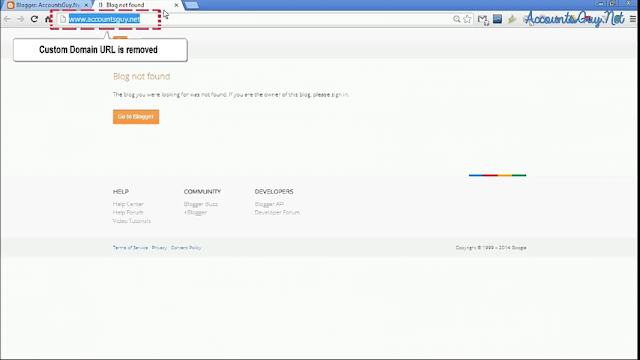Open the browser Home page icon
This screenshot has width=640, height=360.
(x=48, y=19)
